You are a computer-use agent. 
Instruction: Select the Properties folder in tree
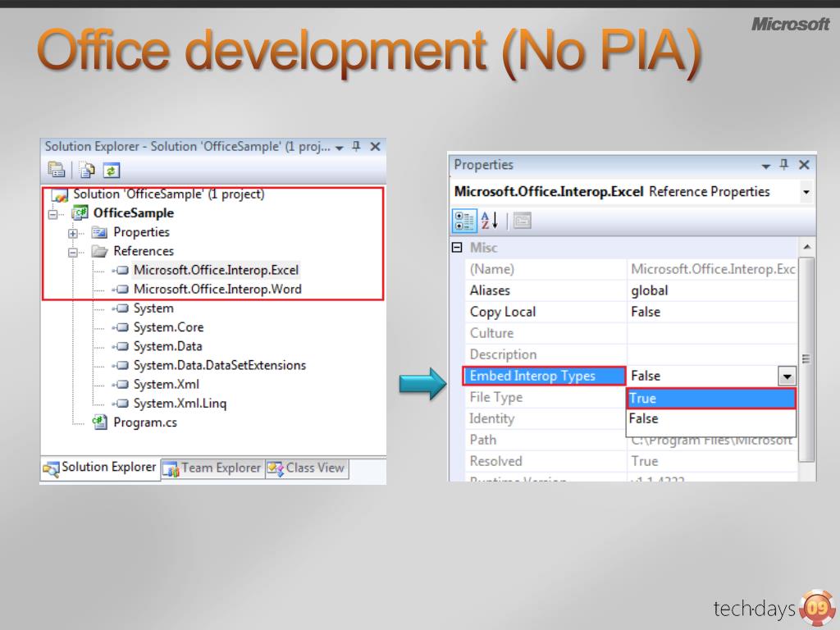[x=141, y=232]
